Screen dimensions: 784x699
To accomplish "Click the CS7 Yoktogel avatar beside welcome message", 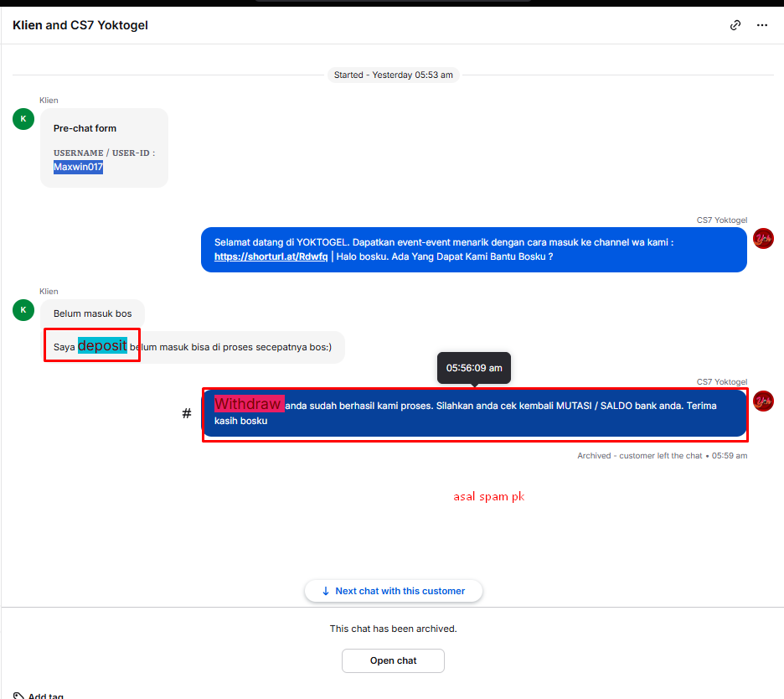I will [x=763, y=238].
